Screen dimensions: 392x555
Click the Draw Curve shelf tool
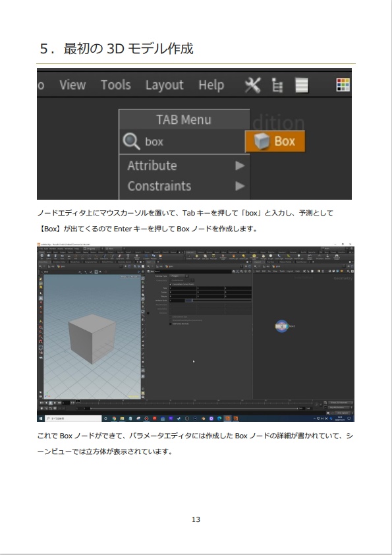(104, 256)
